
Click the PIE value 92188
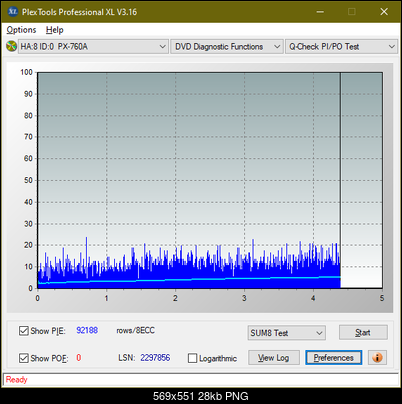87,330
